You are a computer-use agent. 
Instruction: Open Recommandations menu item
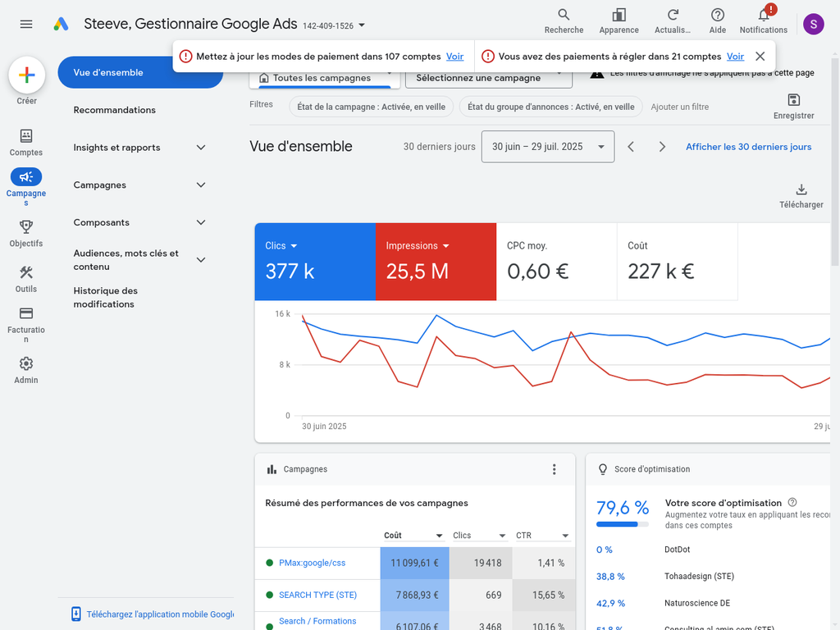115,110
